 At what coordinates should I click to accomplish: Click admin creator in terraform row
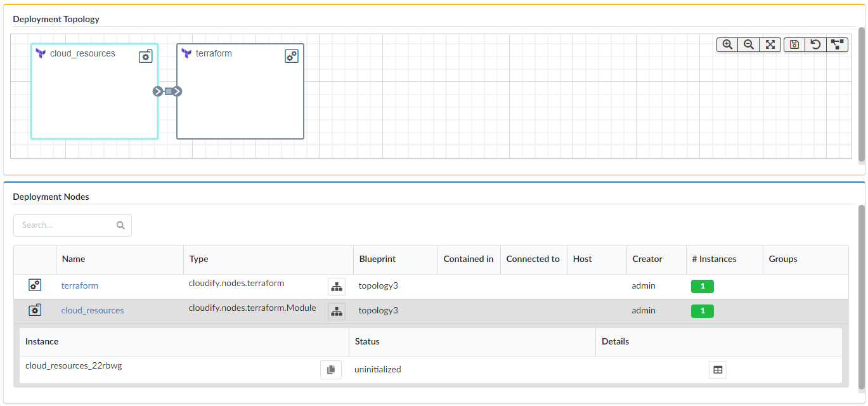[644, 285]
